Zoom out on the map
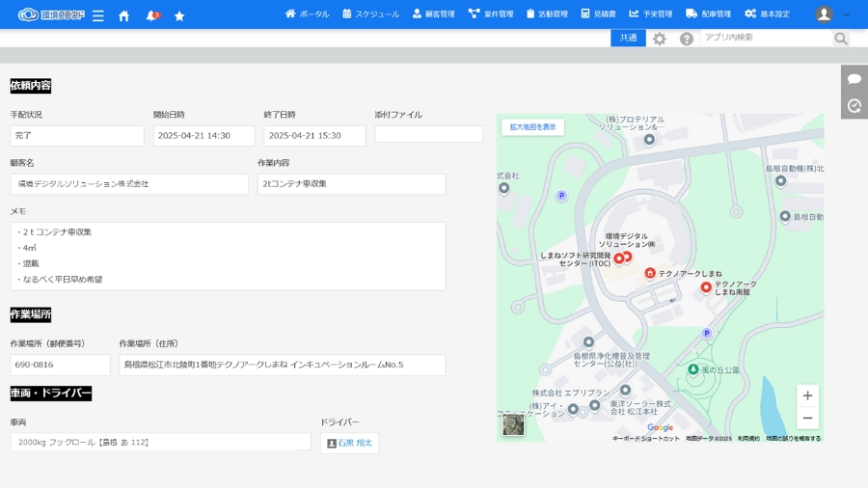Screen dimensions: 868x489 point(807,418)
